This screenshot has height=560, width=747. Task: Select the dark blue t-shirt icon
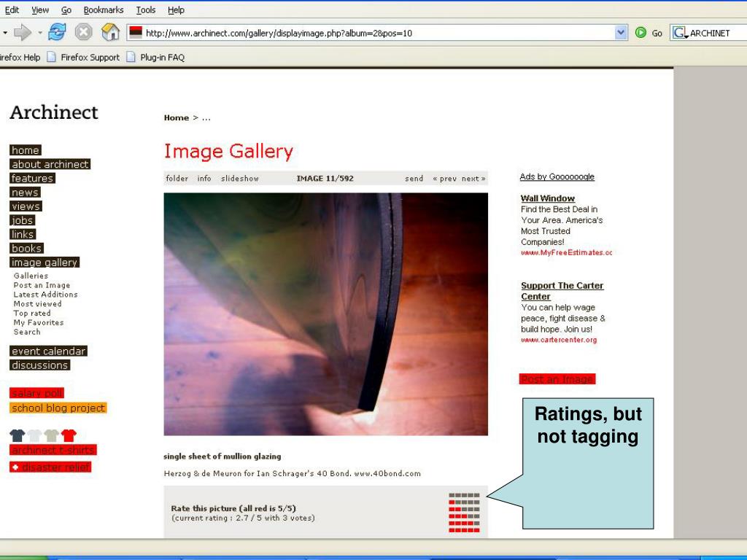click(18, 435)
